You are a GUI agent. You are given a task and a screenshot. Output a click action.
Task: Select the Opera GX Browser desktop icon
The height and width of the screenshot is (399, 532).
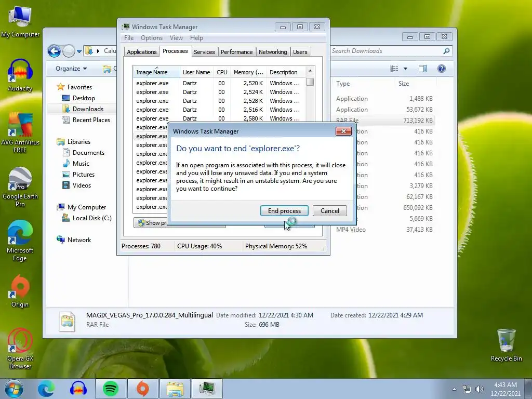point(20,349)
